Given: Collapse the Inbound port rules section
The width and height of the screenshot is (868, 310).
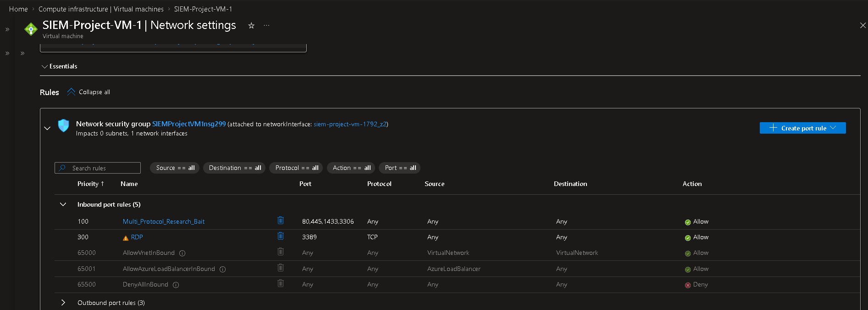Looking at the screenshot, I should click(x=63, y=204).
